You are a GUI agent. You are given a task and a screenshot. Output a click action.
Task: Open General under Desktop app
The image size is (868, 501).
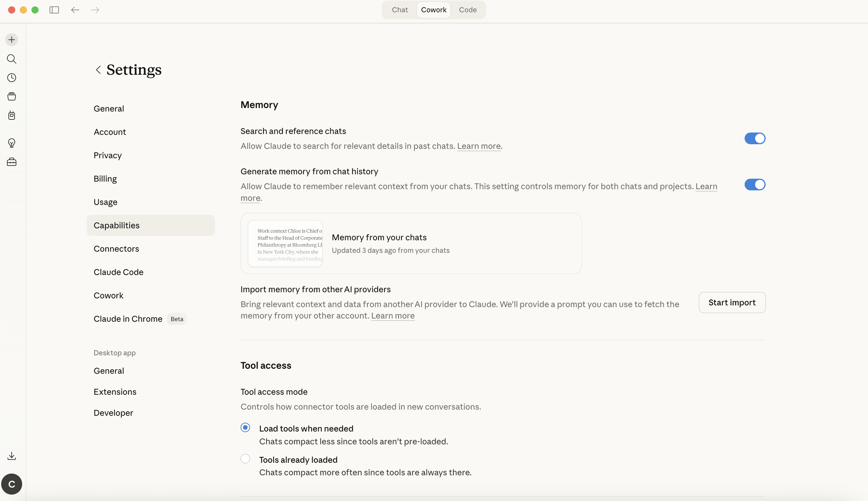151,371
